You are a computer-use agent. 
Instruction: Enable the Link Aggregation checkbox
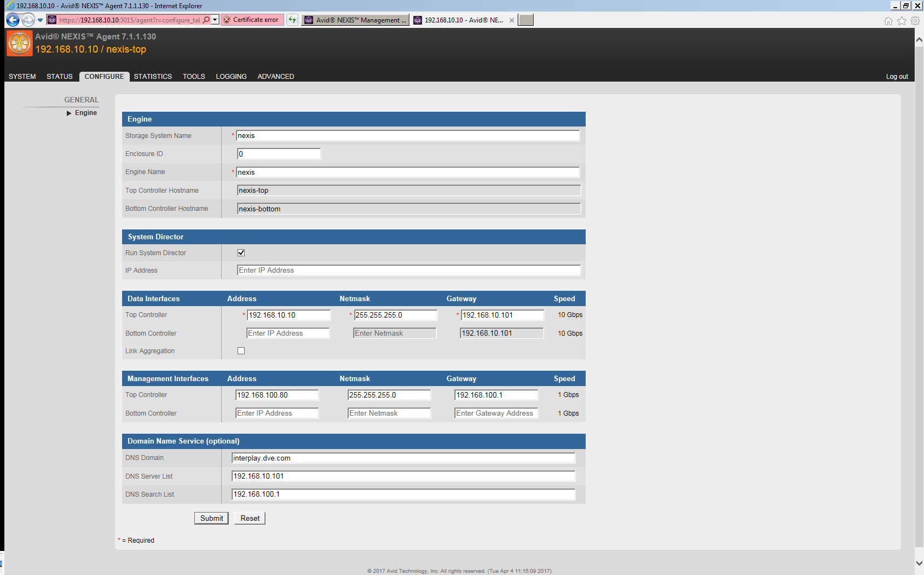tap(241, 350)
